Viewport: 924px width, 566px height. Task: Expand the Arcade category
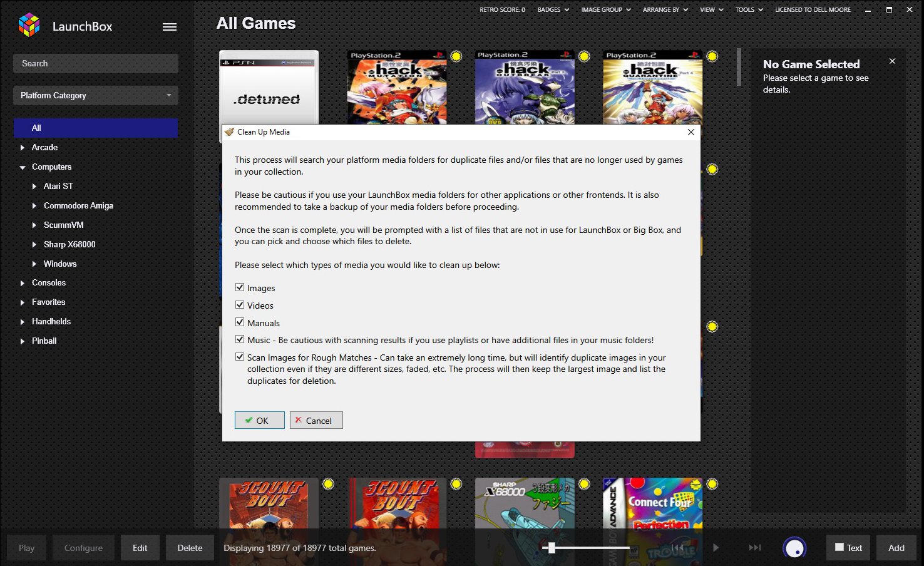(x=23, y=148)
